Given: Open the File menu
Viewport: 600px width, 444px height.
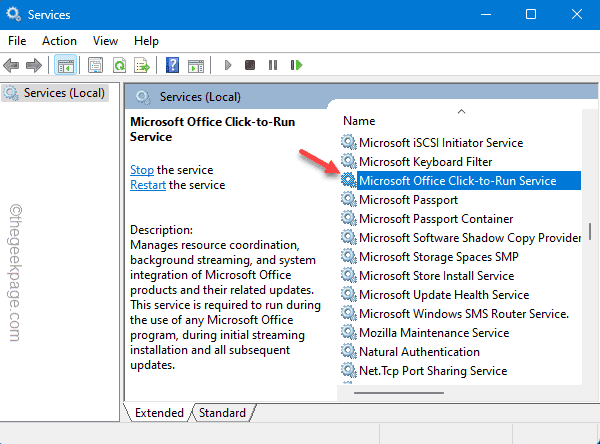Looking at the screenshot, I should click(x=17, y=41).
